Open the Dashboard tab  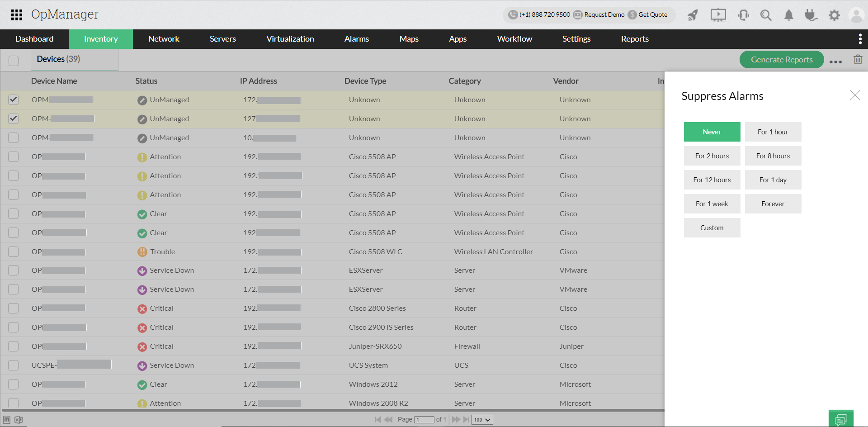tap(34, 39)
